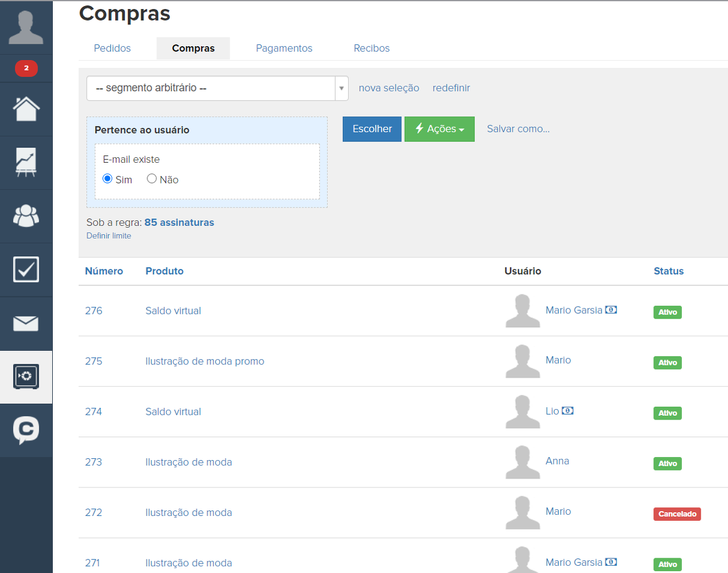The image size is (728, 573).
Task: Open the user profile avatar in sidebar
Action: [x=26, y=28]
